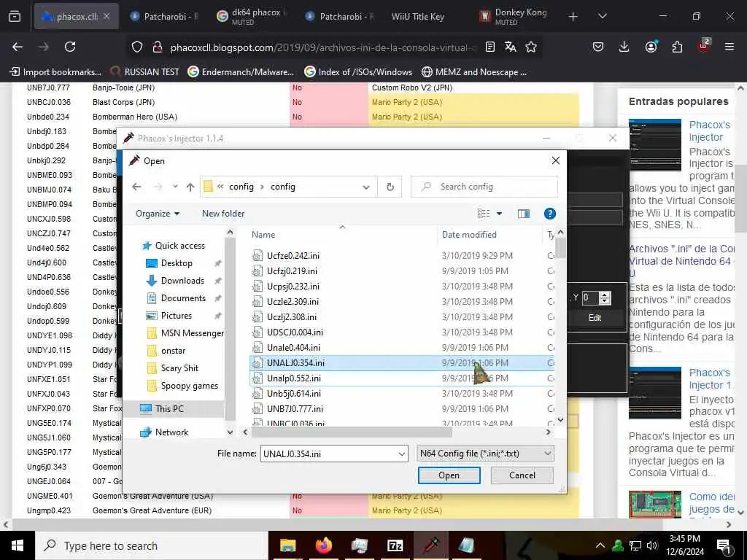Click the horizontal scrollbar in file list
This screenshot has height=560, width=747.
(x=352, y=432)
